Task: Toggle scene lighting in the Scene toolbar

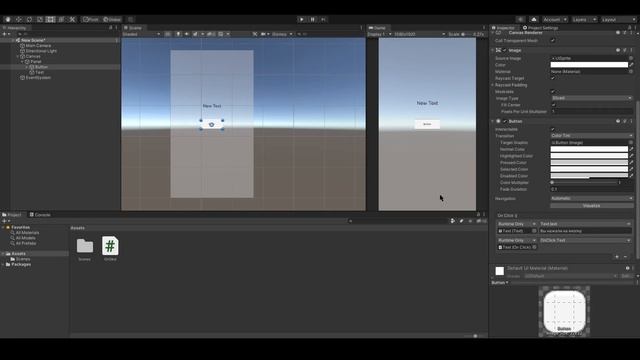Action: tap(178, 34)
